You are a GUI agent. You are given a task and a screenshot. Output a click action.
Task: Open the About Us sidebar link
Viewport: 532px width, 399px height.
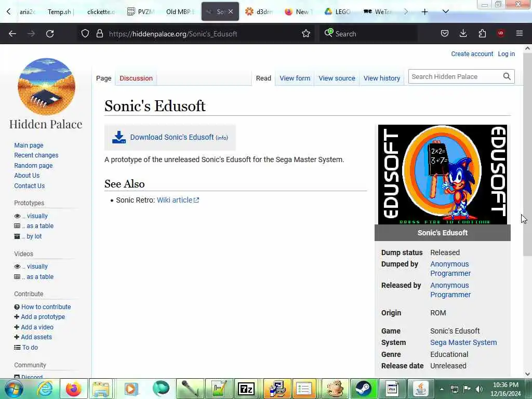27,176
